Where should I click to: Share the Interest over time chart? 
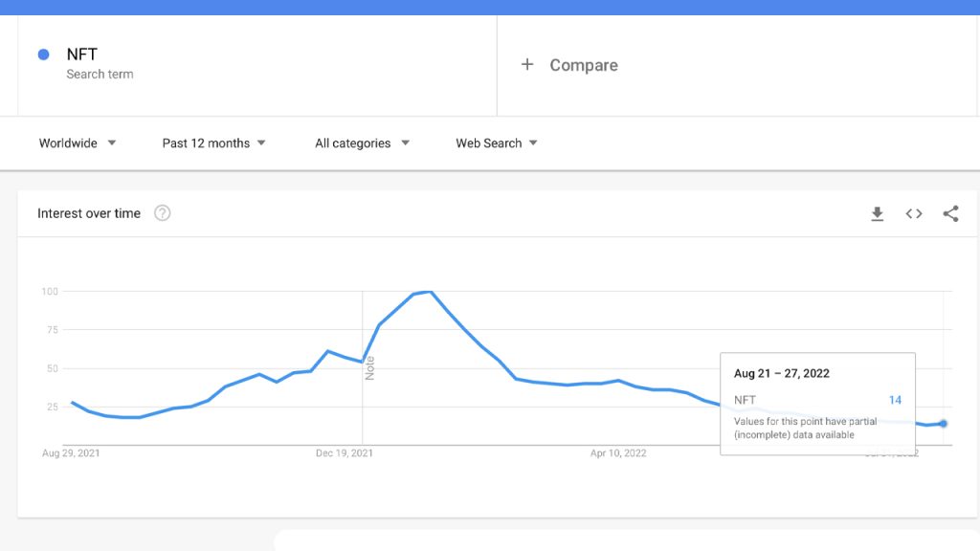[x=950, y=214]
